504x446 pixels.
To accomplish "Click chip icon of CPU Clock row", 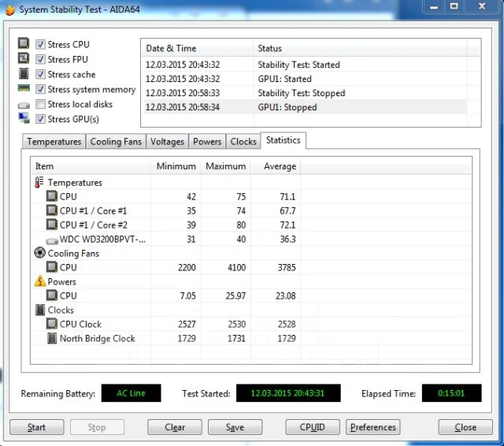I will point(52,324).
